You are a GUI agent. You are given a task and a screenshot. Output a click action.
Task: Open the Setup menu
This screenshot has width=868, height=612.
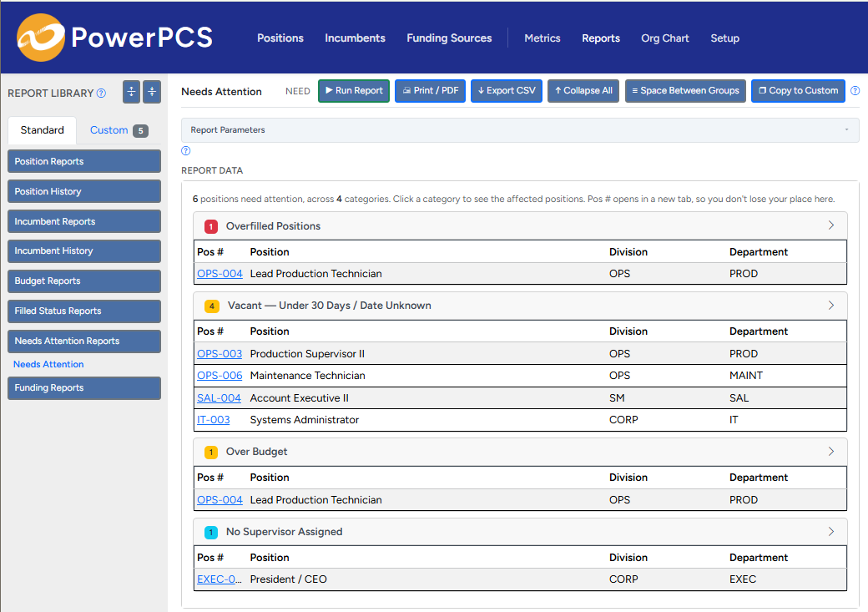click(x=724, y=38)
